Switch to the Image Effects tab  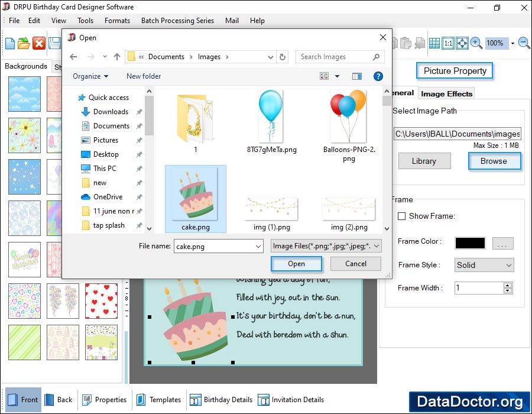446,93
